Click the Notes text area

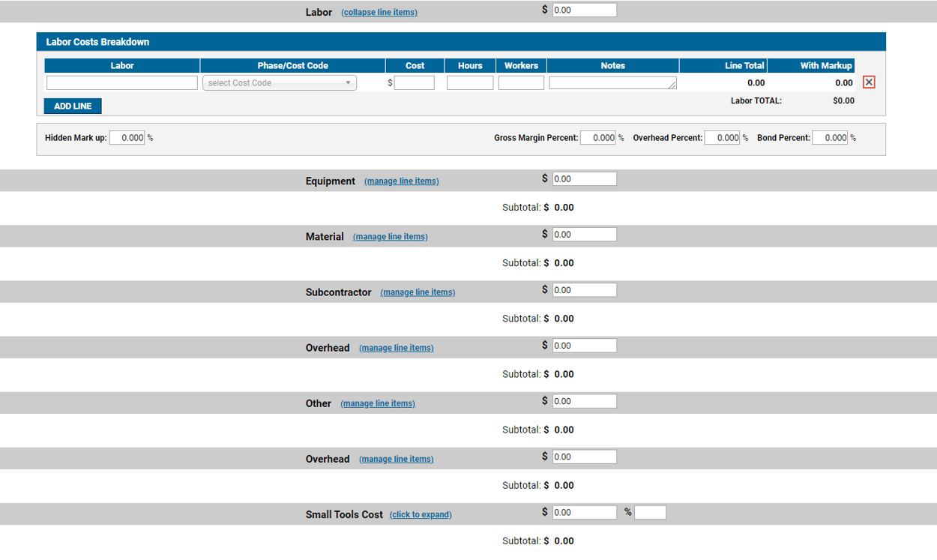pyautogui.click(x=612, y=83)
